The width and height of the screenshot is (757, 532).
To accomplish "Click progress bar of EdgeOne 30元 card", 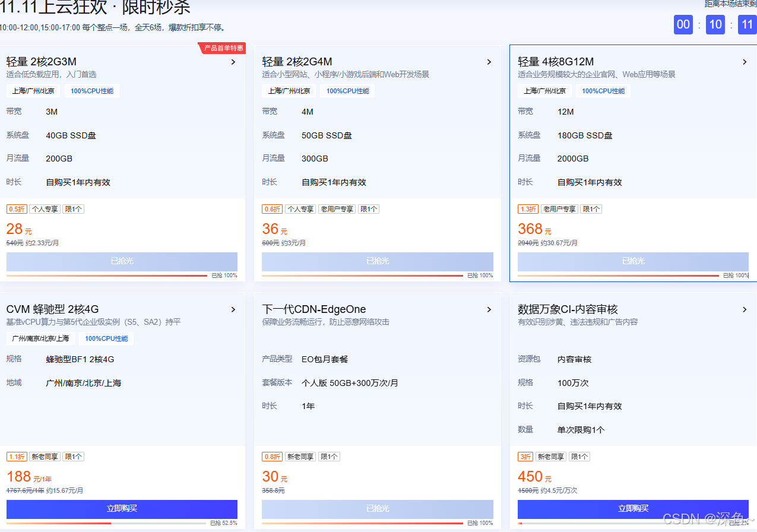I will (x=363, y=523).
